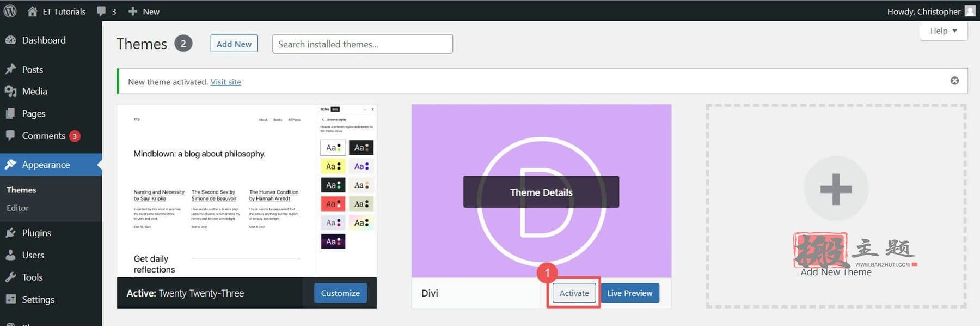Click the red 3 comments badge
Viewport: 980px width, 326px height.
[75, 136]
